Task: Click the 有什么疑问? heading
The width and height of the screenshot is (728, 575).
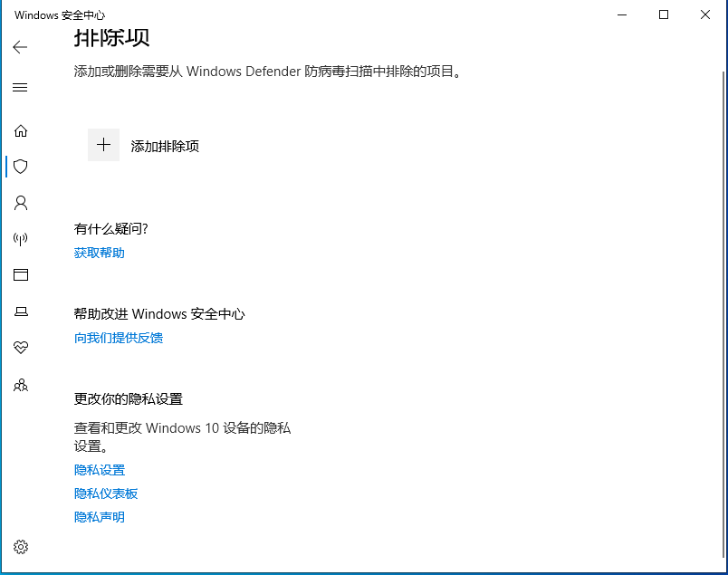Action: (111, 228)
